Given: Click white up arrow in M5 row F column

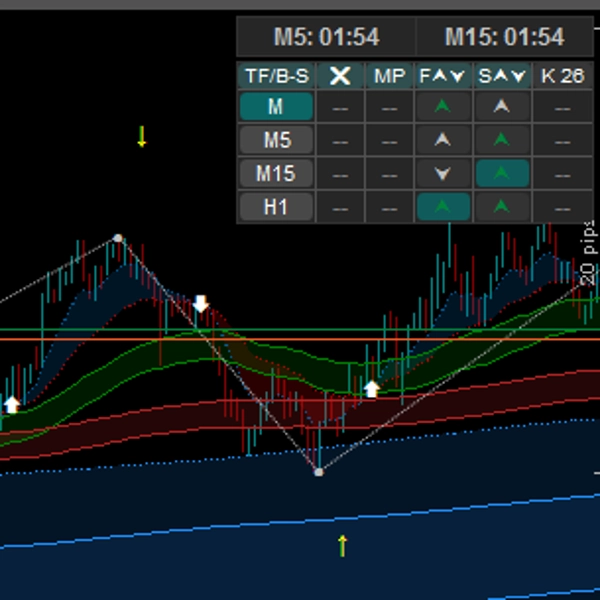Looking at the screenshot, I should coord(443,140).
